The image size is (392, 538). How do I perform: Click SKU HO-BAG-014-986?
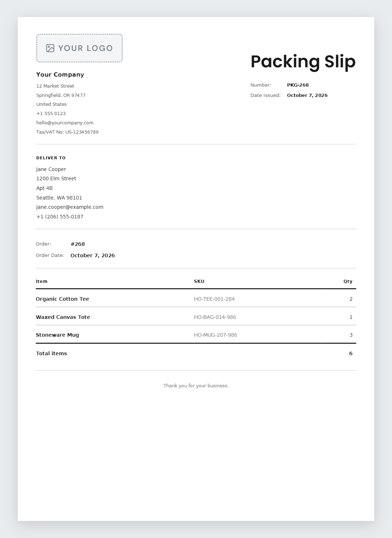click(215, 317)
